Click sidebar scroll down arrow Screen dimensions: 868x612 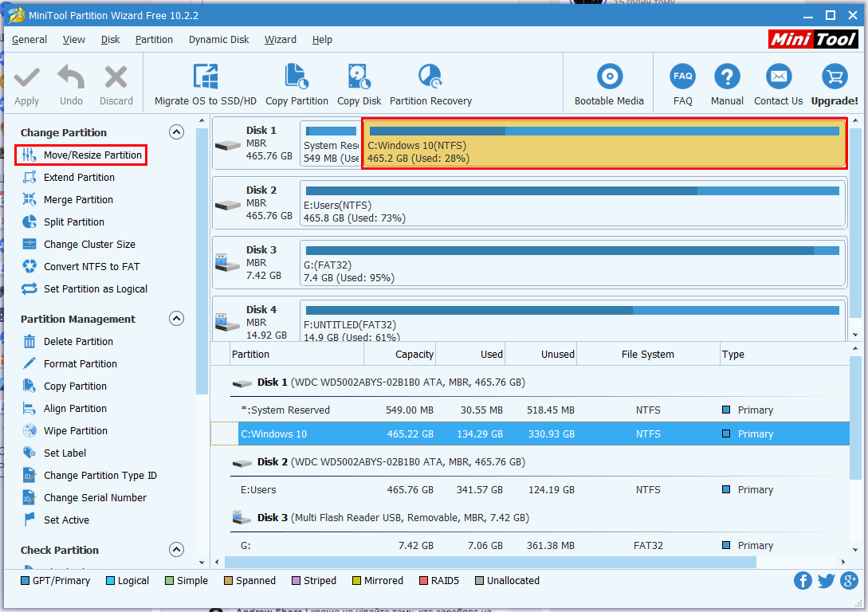202,563
